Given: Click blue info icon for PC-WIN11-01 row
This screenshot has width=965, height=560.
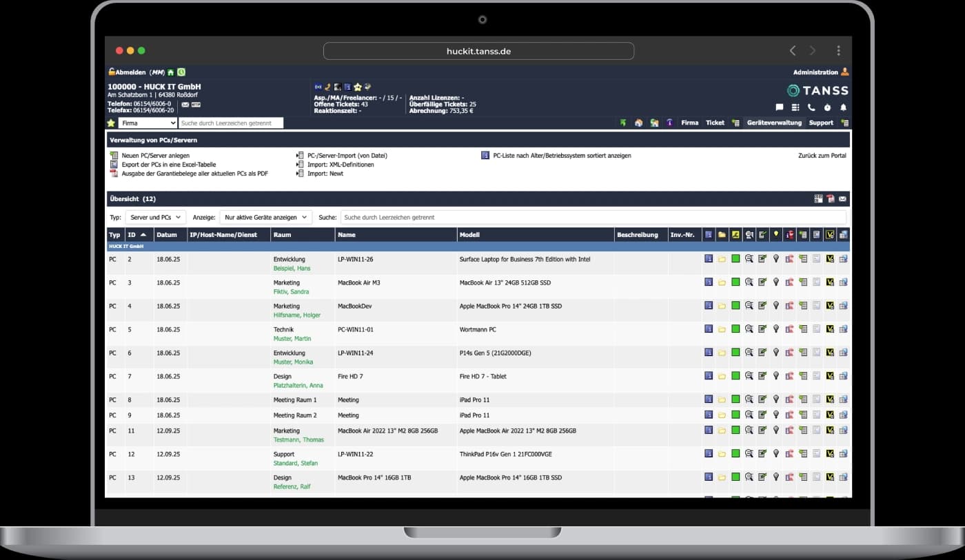Looking at the screenshot, I should click(x=708, y=329).
